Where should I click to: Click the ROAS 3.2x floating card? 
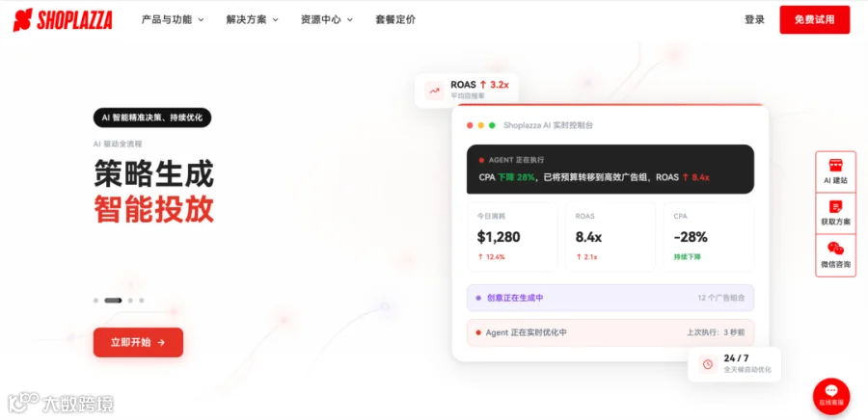467,91
